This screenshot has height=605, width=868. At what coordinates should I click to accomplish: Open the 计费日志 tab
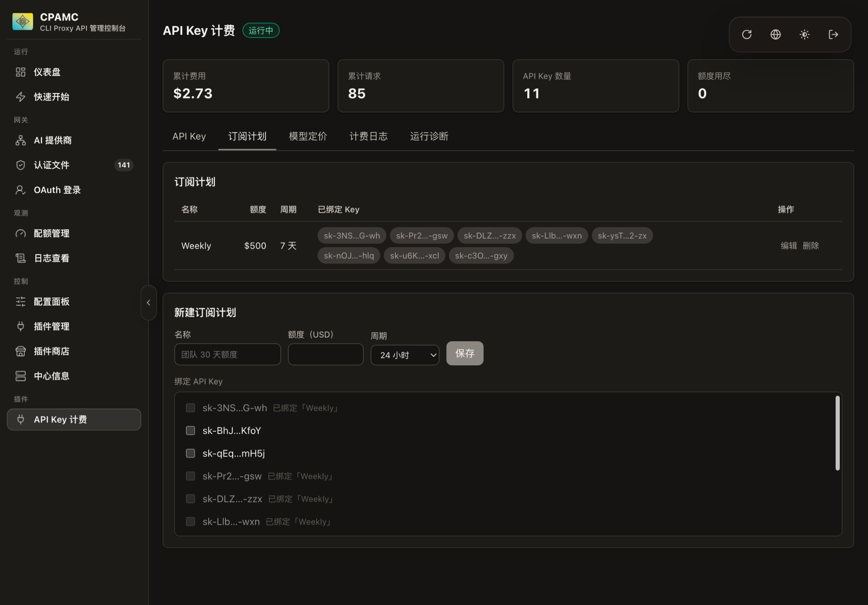coord(368,136)
